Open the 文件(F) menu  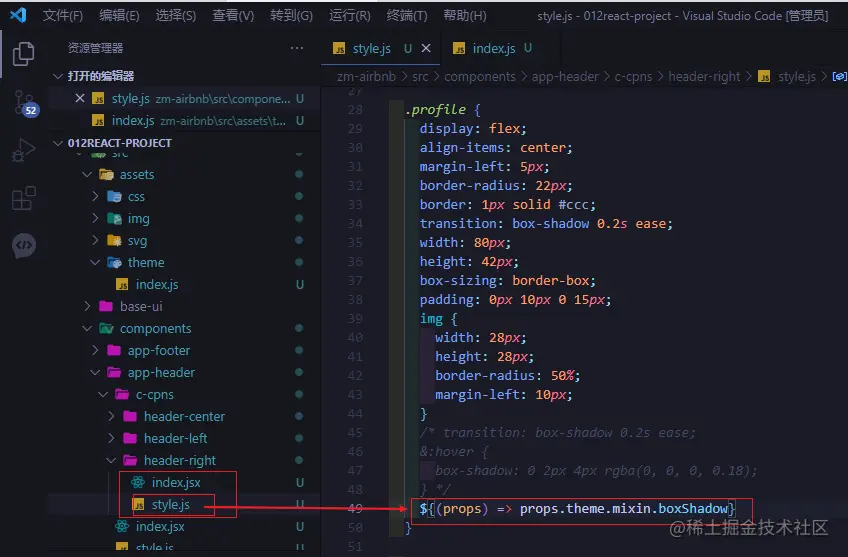[63, 15]
